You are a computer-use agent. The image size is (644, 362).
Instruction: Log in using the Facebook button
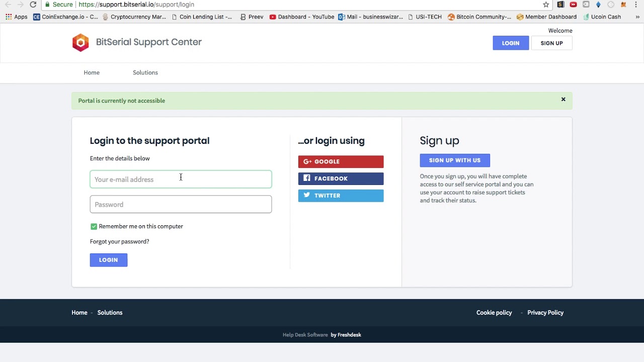[x=341, y=178]
